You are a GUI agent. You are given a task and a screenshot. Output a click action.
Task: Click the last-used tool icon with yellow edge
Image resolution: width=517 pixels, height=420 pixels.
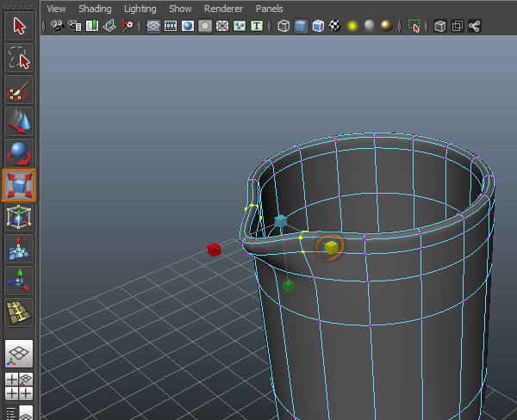point(19,312)
